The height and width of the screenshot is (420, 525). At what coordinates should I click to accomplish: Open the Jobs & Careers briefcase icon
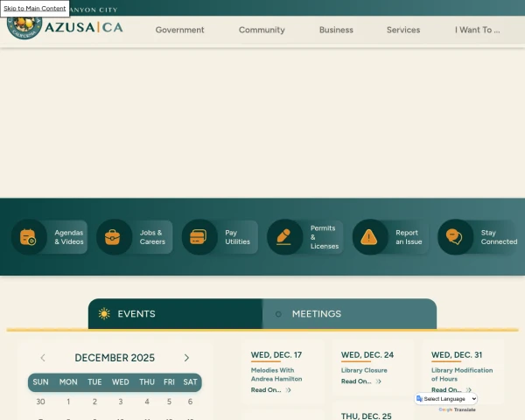point(114,237)
